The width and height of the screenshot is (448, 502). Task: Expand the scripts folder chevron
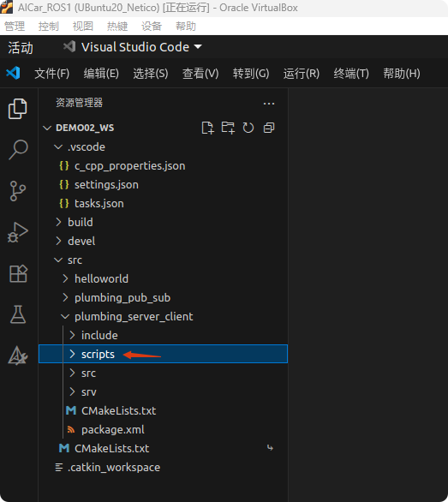point(72,354)
